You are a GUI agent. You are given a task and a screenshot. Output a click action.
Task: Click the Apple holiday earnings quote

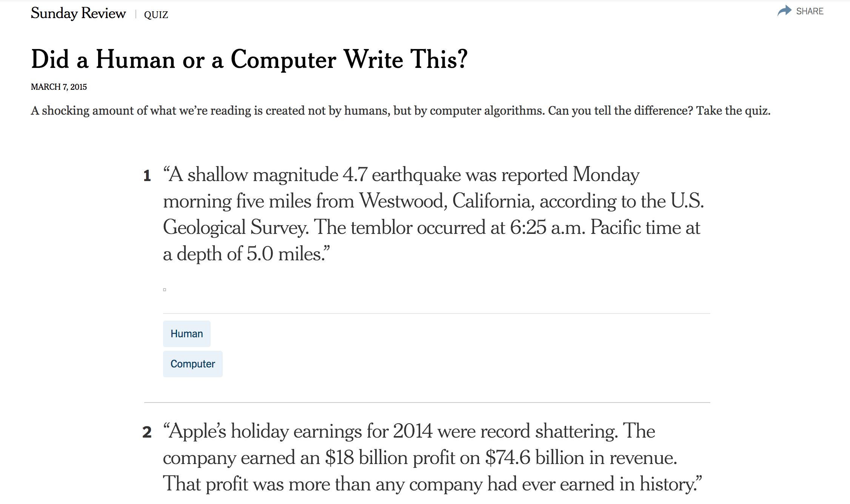pos(433,458)
